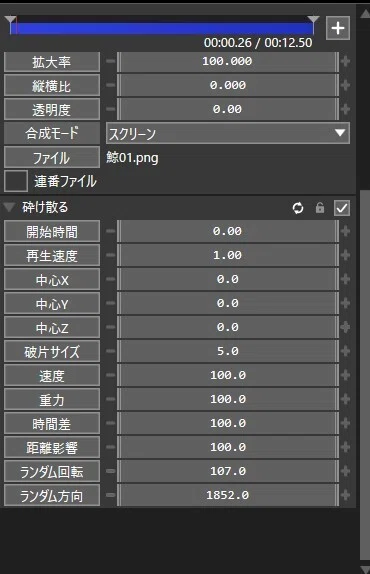Image resolution: width=370 pixels, height=574 pixels.
Task: Decrease 距離影響 with its minus icon
Action: pos(111,447)
